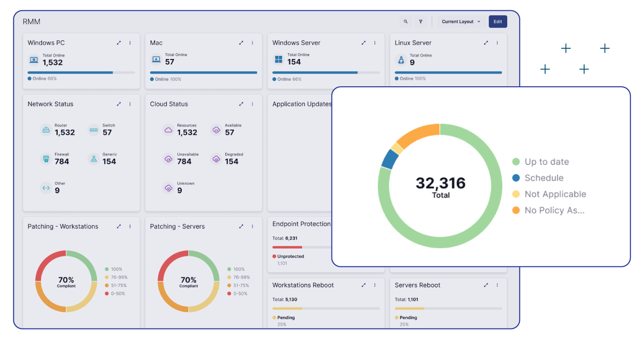Viewport: 644px width, 358px height.
Task: Open the Cloud Status widget options menu
Action: tap(253, 104)
